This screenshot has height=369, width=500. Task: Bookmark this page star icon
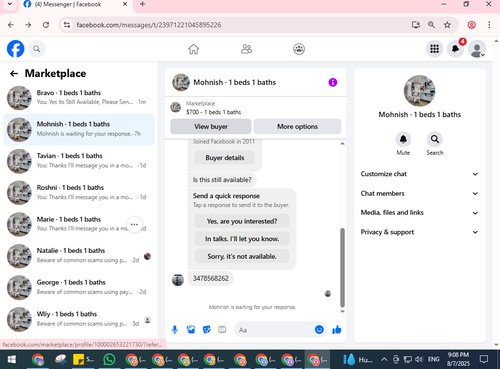pyautogui.click(x=447, y=25)
